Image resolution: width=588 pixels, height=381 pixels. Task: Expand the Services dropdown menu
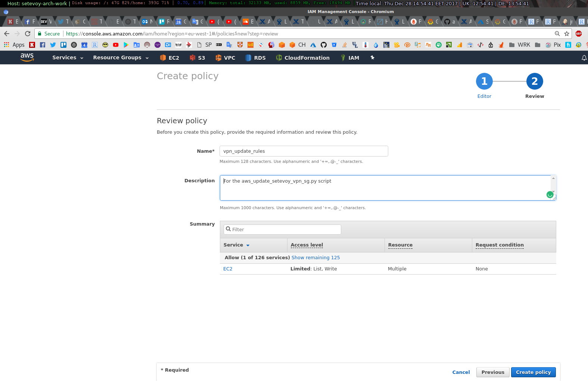[68, 58]
